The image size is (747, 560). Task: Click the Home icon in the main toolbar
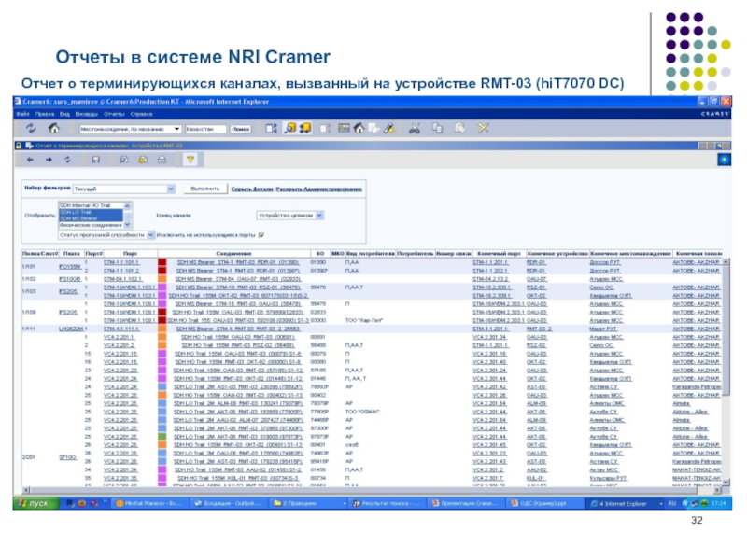click(55, 128)
